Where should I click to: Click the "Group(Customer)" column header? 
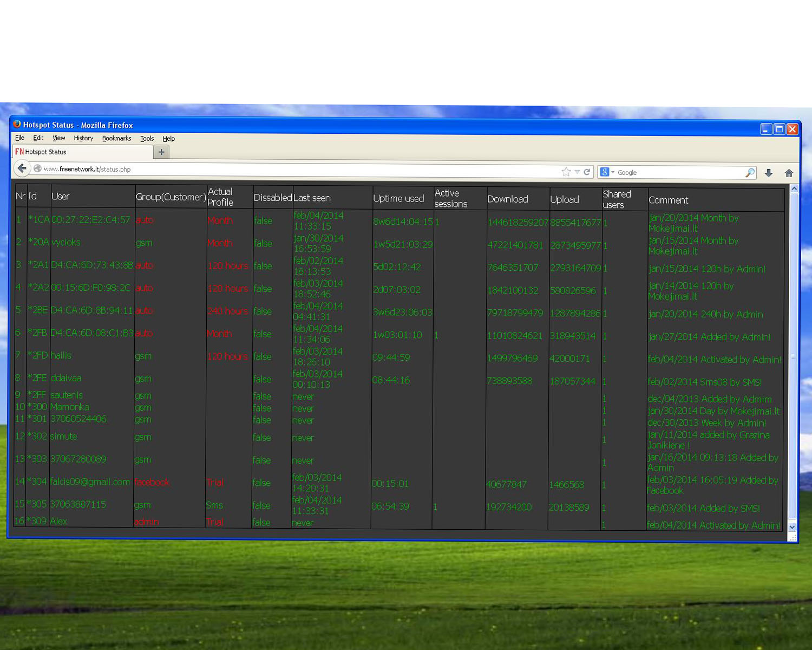click(x=171, y=197)
